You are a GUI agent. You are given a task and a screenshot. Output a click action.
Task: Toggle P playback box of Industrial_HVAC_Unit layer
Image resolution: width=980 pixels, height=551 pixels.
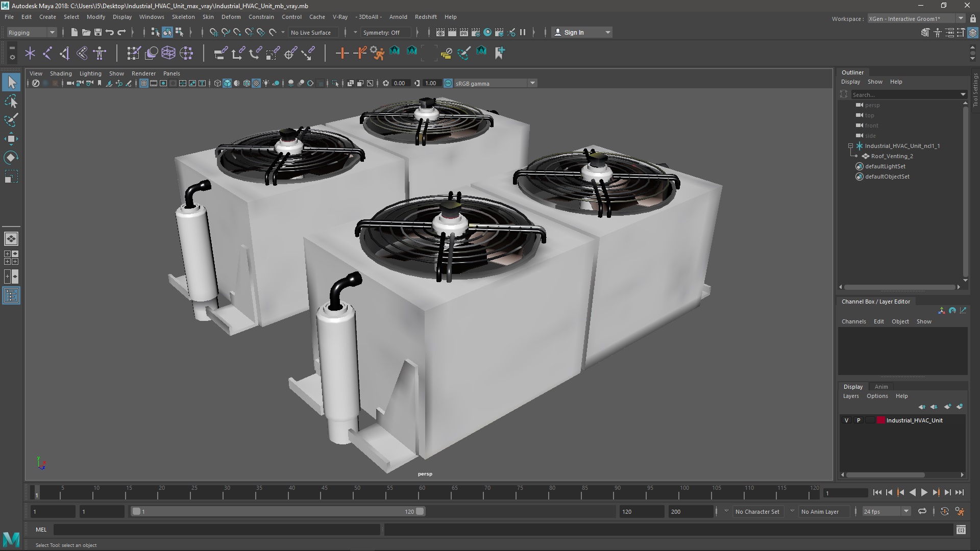(859, 420)
